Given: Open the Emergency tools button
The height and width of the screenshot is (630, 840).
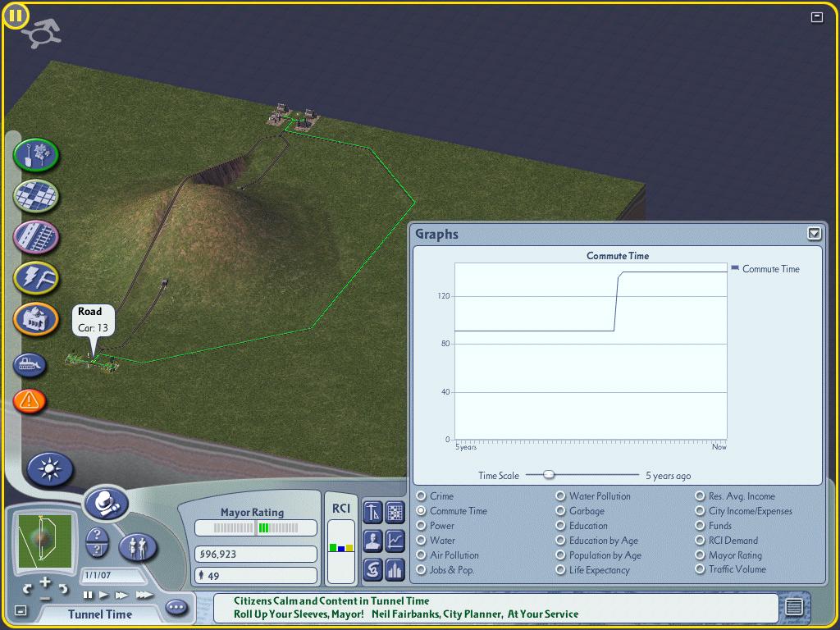Looking at the screenshot, I should tap(30, 400).
